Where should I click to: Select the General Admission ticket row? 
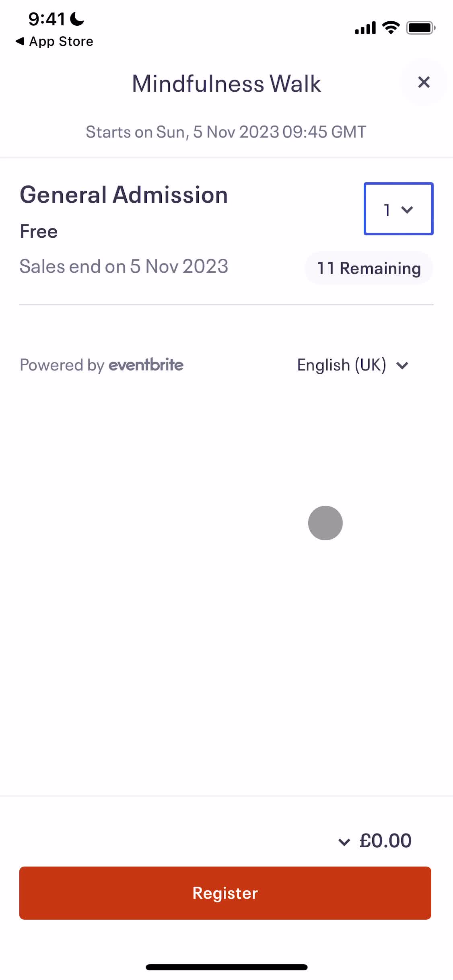tap(124, 195)
